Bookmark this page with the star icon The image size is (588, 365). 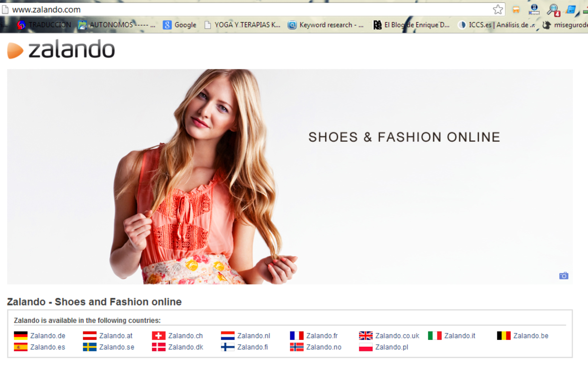coord(498,9)
